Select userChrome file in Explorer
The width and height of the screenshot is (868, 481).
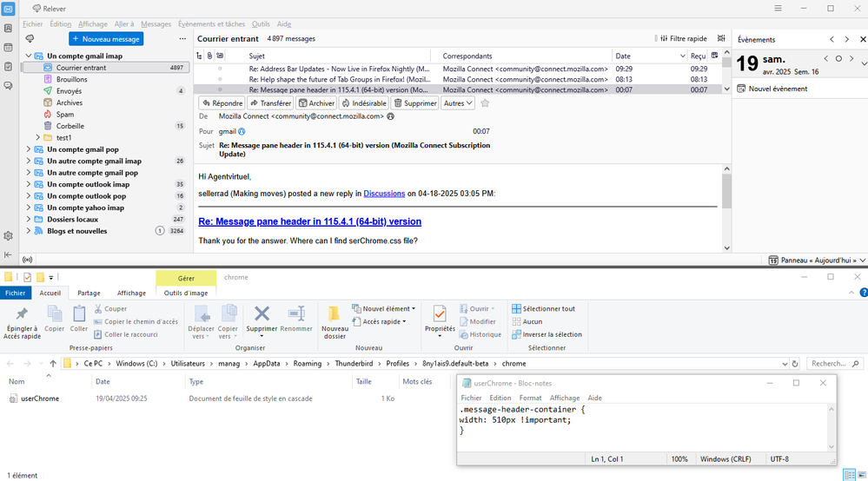40,399
